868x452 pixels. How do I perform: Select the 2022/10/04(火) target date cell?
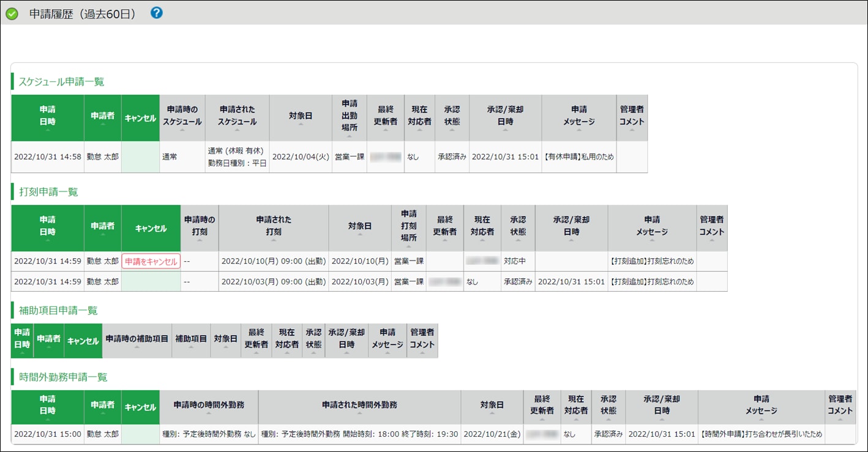301,157
